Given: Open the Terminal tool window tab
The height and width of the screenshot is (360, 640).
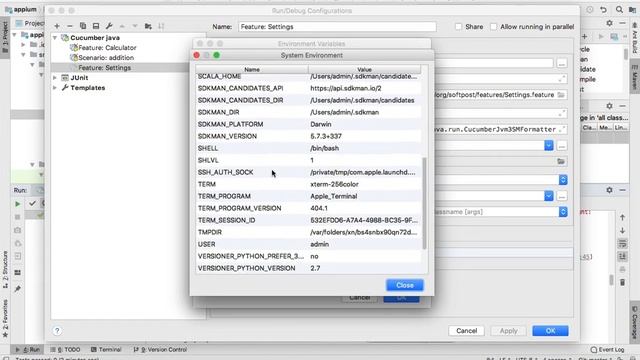Looking at the screenshot, I should (106, 350).
